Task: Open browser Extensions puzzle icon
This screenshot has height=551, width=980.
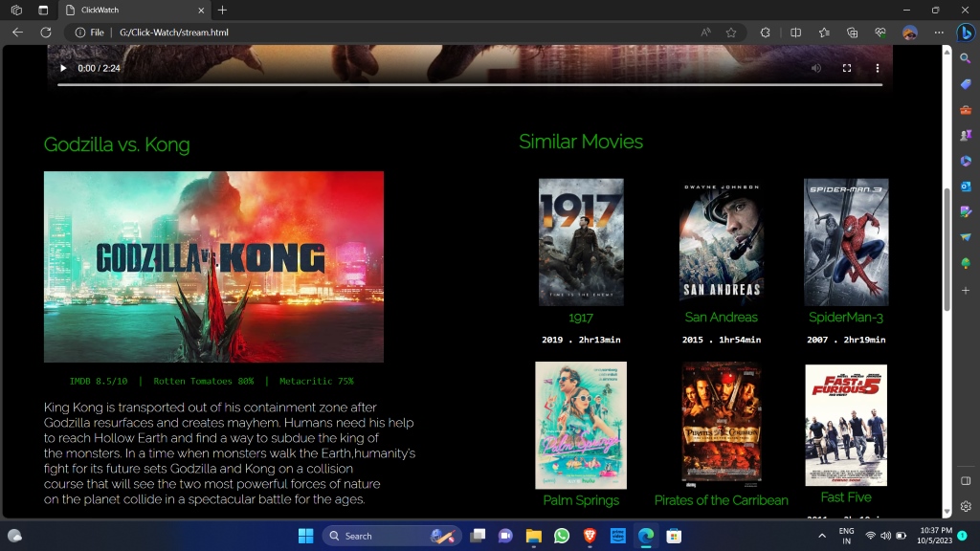Action: click(765, 33)
